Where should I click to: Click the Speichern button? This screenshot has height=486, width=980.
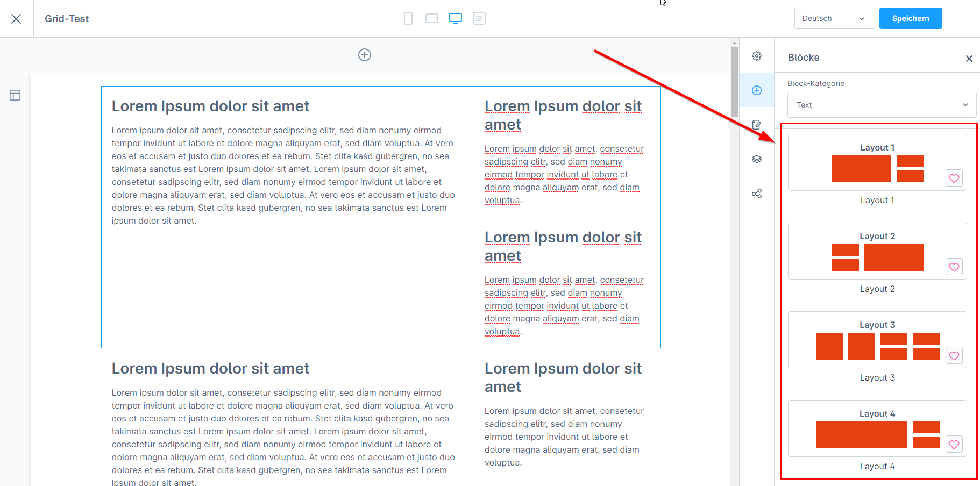(x=911, y=18)
